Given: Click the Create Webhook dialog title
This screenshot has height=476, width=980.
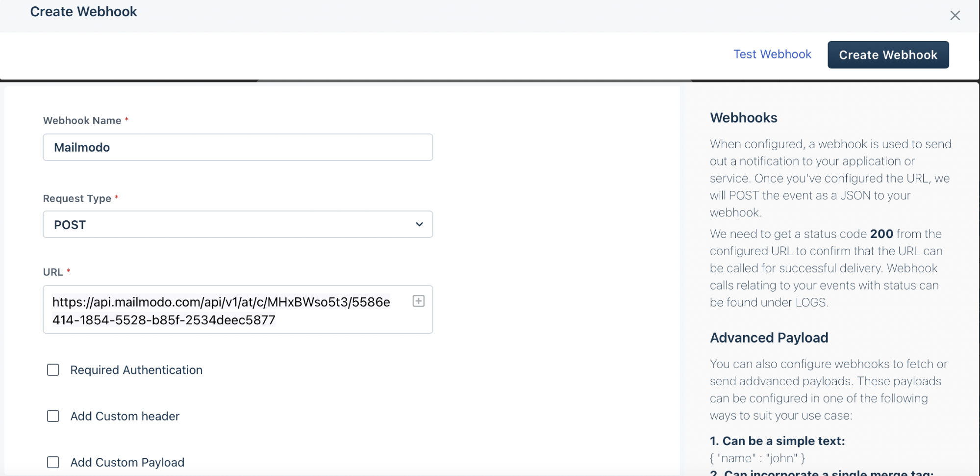Looking at the screenshot, I should 83,12.
